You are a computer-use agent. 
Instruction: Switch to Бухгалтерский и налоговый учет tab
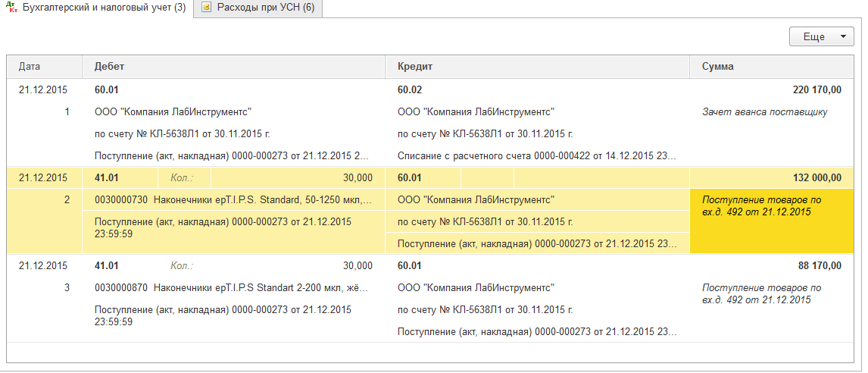pos(104,8)
